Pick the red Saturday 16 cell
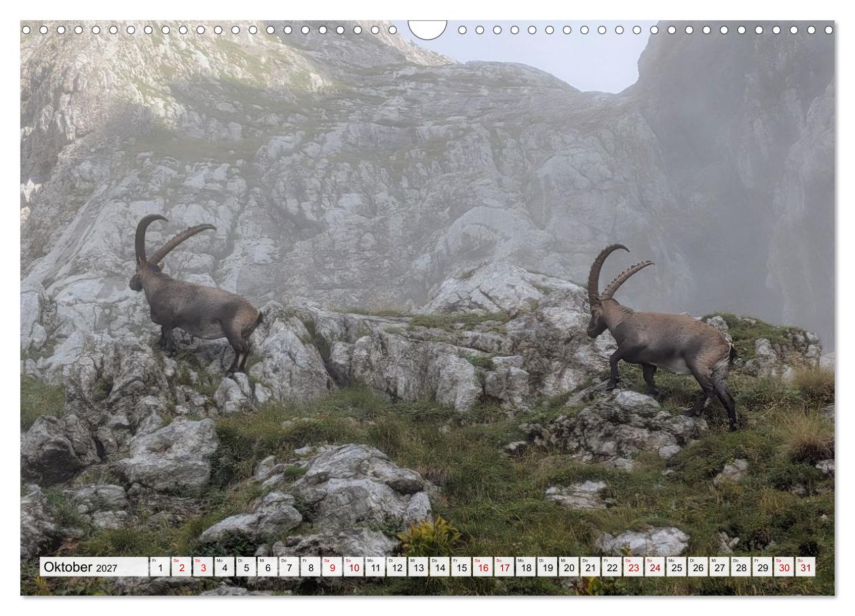 coord(482,567)
